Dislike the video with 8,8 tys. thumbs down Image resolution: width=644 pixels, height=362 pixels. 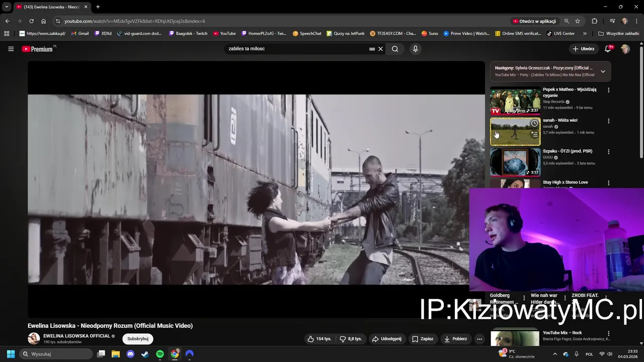point(351,339)
